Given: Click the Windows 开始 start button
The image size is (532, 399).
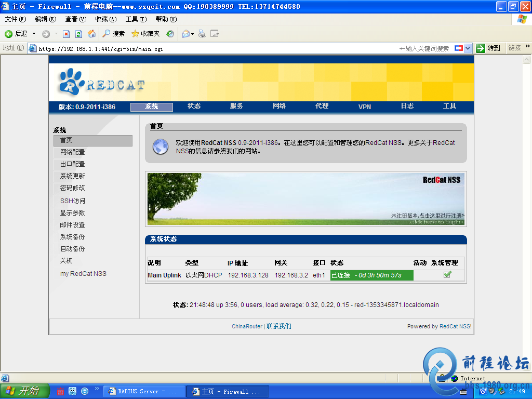Looking at the screenshot, I should (24, 391).
